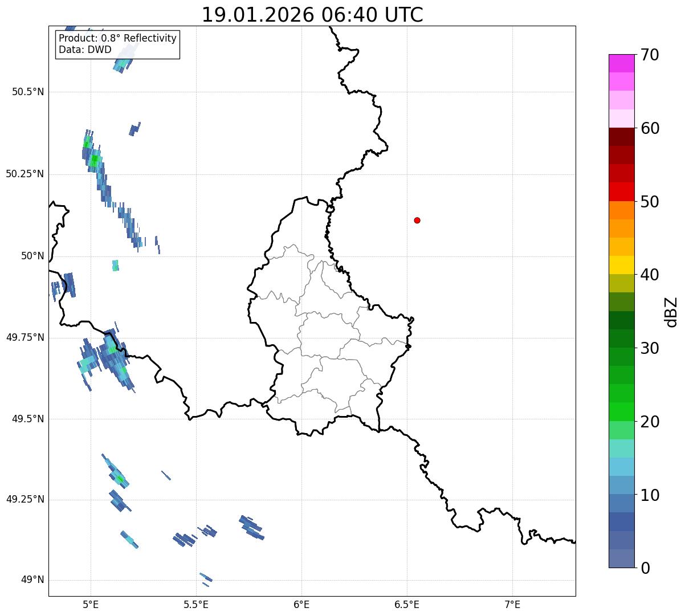Click the 6.5°E longitude label
The image size is (685, 616).
407,604
